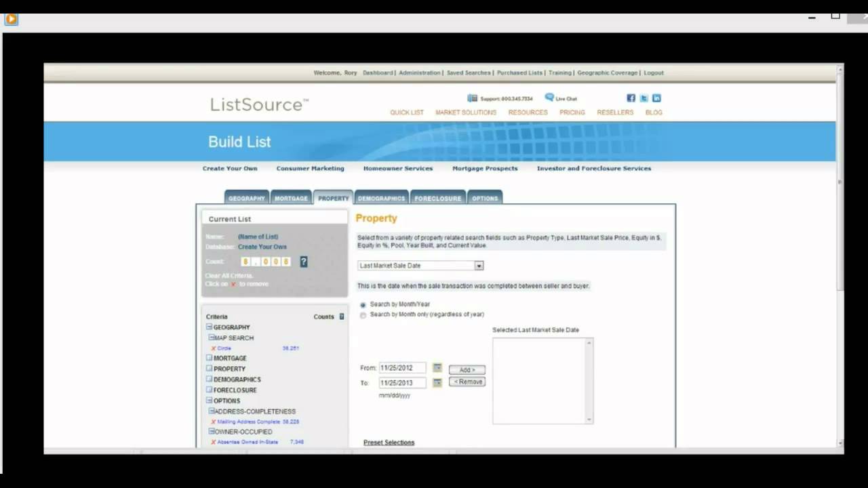
Task: Switch to the GEOGRAPHY tab
Action: tap(247, 197)
